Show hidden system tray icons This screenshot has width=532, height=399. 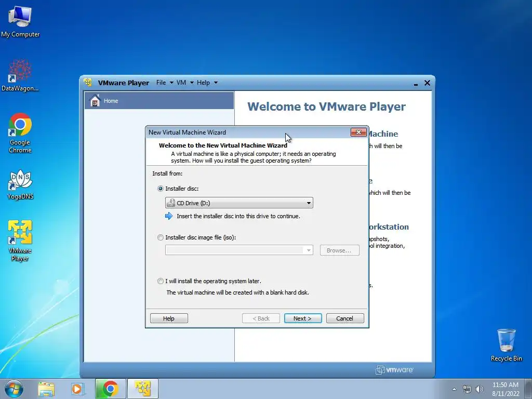tap(454, 389)
